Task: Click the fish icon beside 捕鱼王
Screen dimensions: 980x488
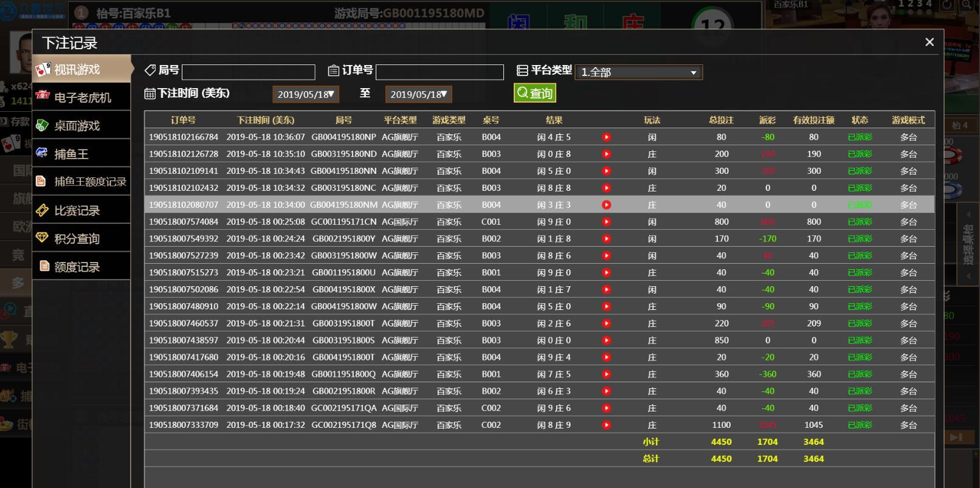Action: pos(42,153)
